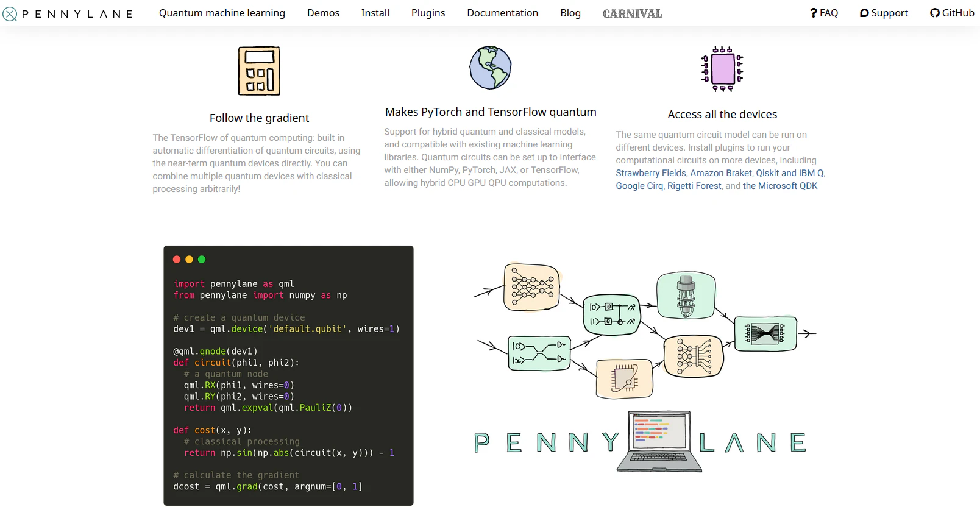
Task: Click the return qml.expval PauliZ line
Action: 268,408
